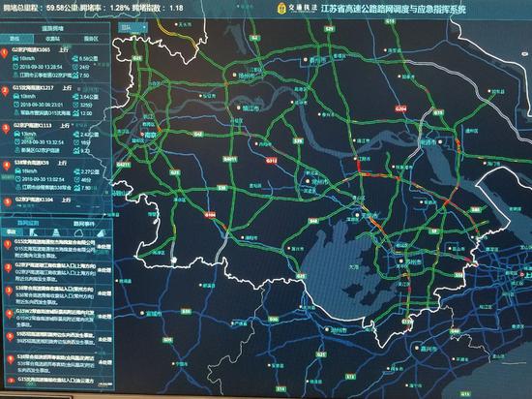532x399 pixels.
Task: Click event marker 5 in the event list
Action: coord(11,336)
